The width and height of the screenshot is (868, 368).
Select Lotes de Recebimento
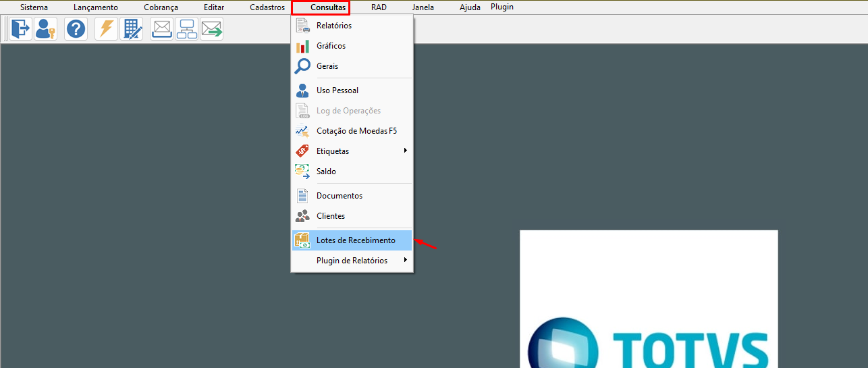click(352, 240)
